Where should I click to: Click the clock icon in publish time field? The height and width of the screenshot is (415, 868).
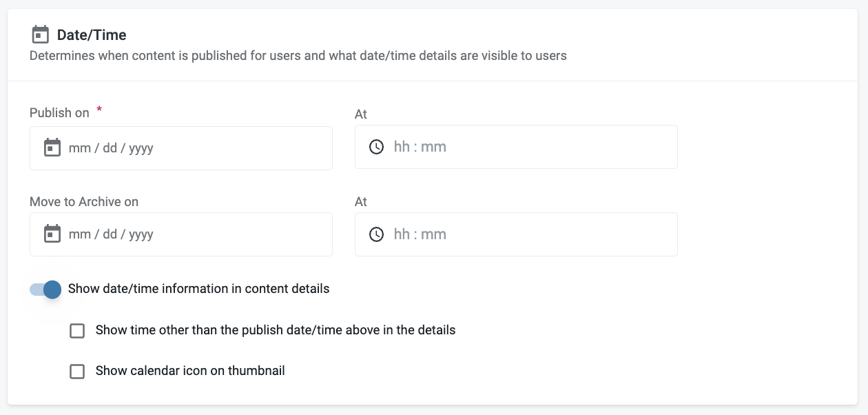[376, 147]
